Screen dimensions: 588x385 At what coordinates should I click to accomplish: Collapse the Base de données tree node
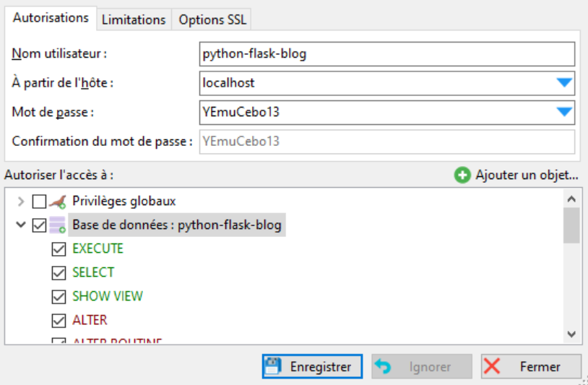point(20,225)
